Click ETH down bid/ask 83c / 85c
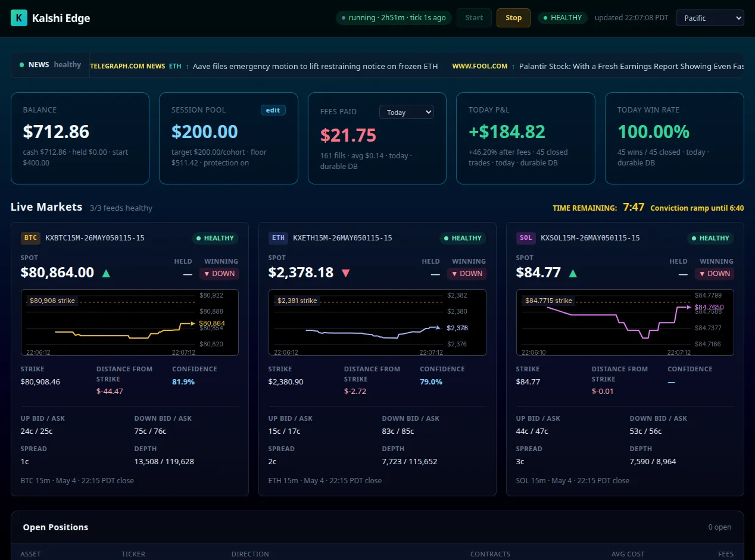The image size is (755, 560). click(x=398, y=431)
